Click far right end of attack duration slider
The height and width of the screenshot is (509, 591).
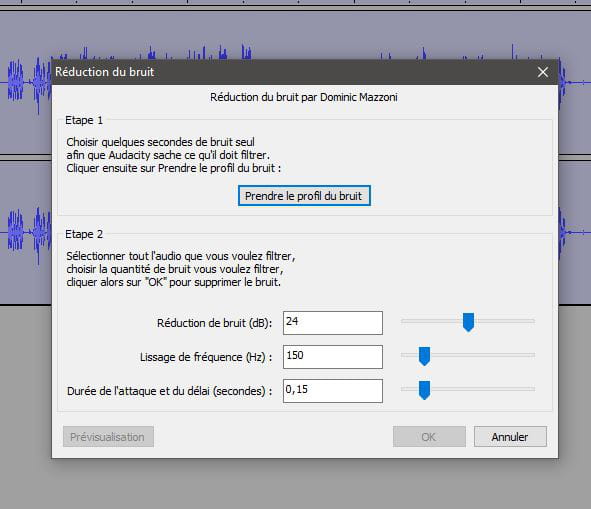click(532, 389)
